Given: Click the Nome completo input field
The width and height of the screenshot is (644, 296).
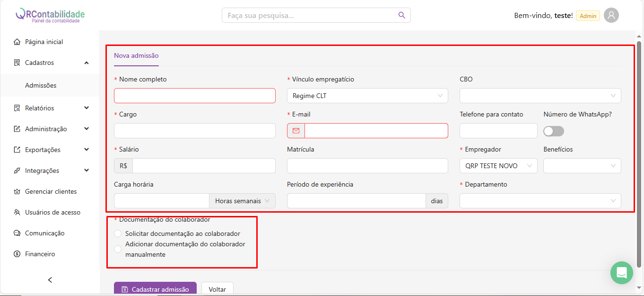Looking at the screenshot, I should 194,96.
